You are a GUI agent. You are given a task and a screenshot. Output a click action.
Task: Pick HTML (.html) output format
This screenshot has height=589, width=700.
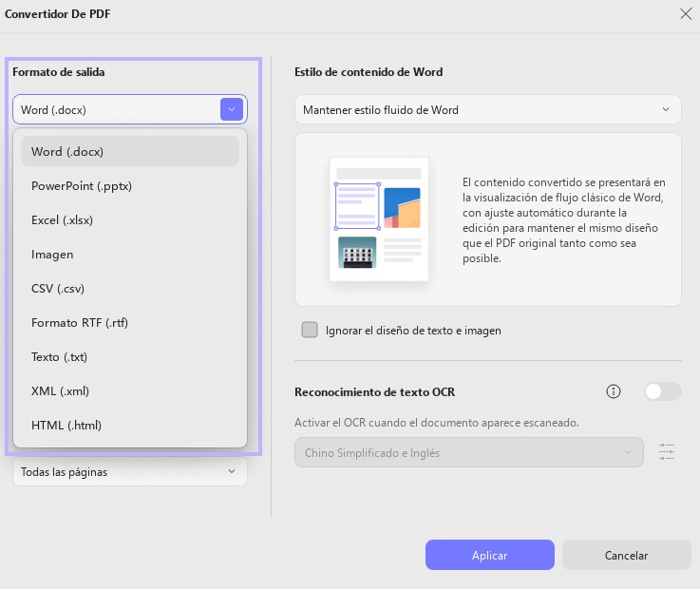(130, 425)
